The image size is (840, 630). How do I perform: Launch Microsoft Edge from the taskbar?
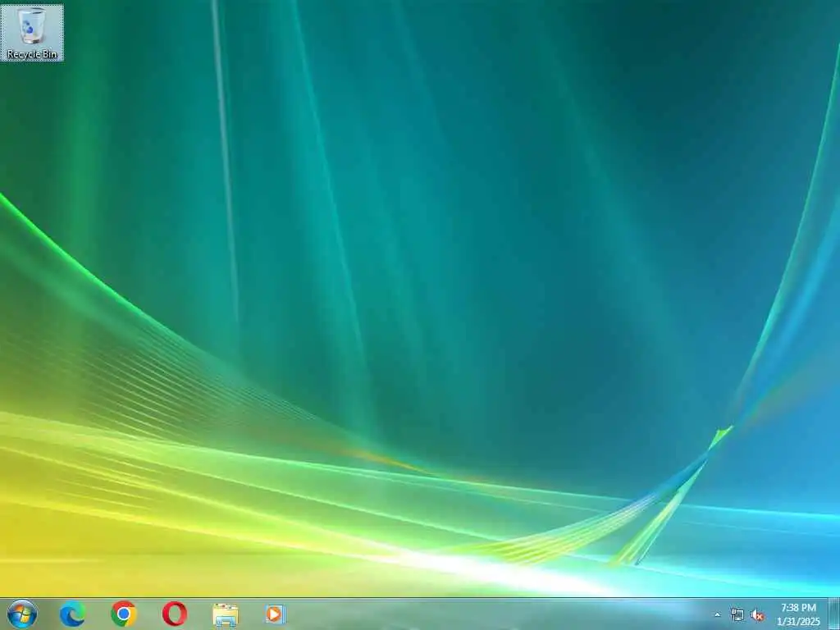72,614
